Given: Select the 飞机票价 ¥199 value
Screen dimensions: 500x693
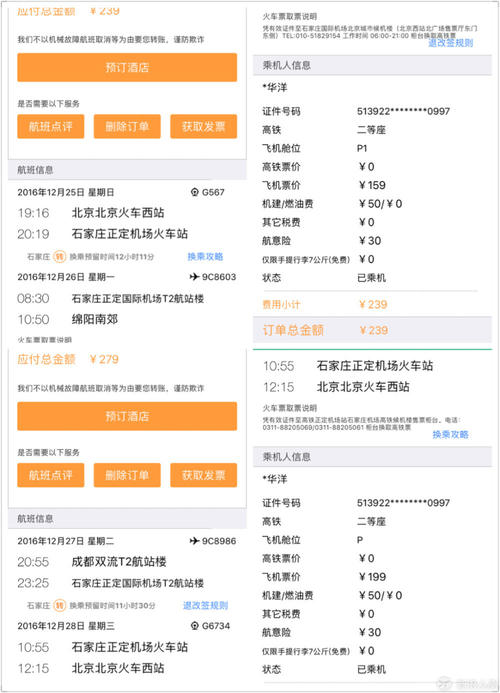Looking at the screenshot, I should click(x=372, y=577).
